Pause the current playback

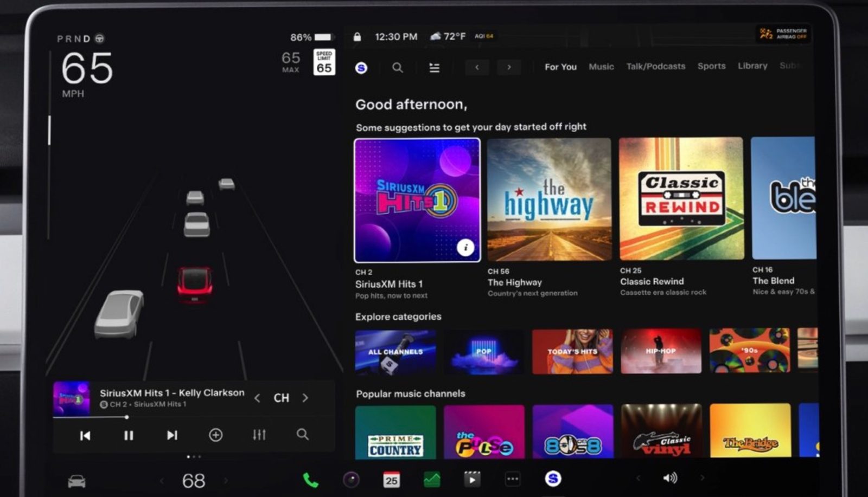[x=129, y=435]
